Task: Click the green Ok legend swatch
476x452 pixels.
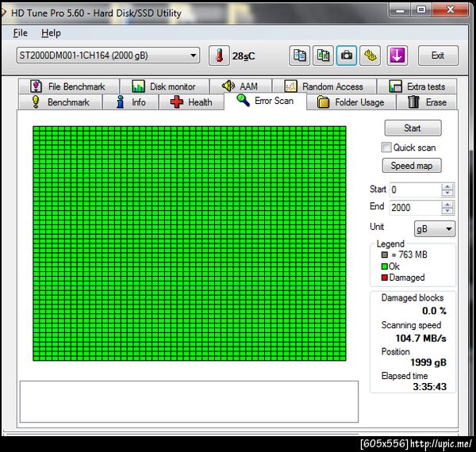Action: [384, 266]
